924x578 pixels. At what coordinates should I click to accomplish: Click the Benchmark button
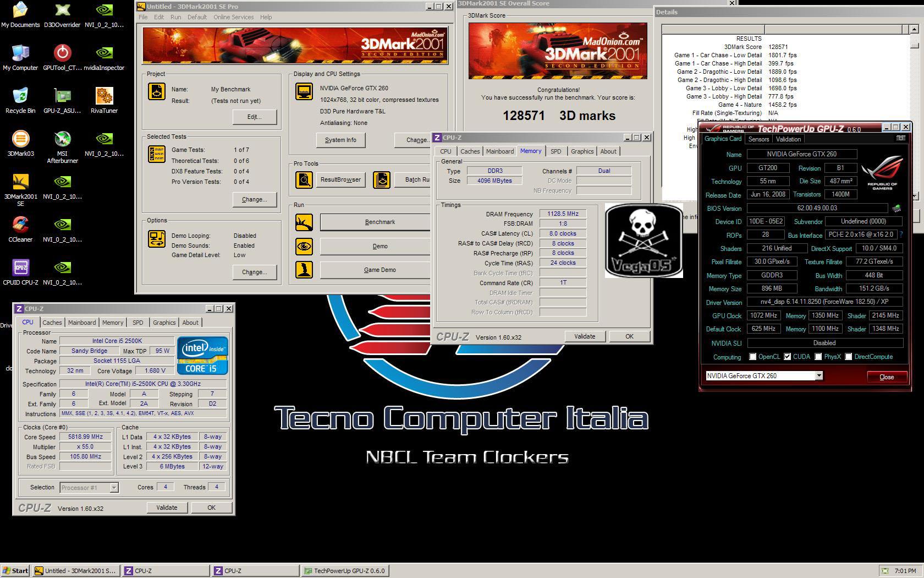coord(375,222)
